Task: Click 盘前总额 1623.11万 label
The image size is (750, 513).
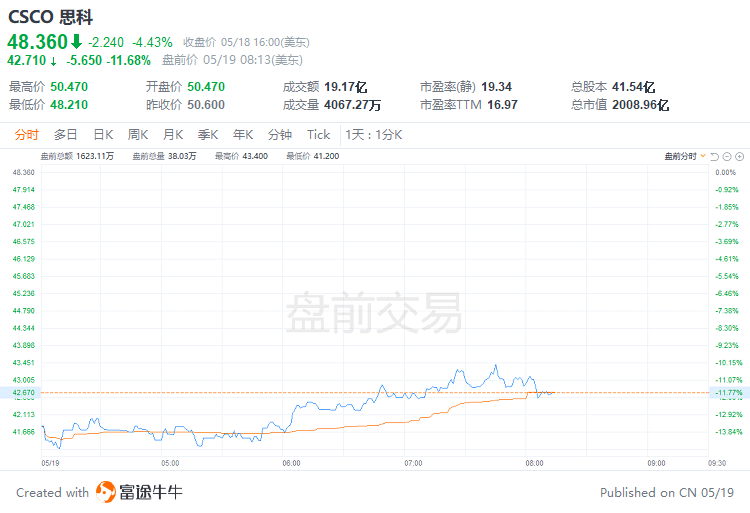Action: tap(77, 156)
